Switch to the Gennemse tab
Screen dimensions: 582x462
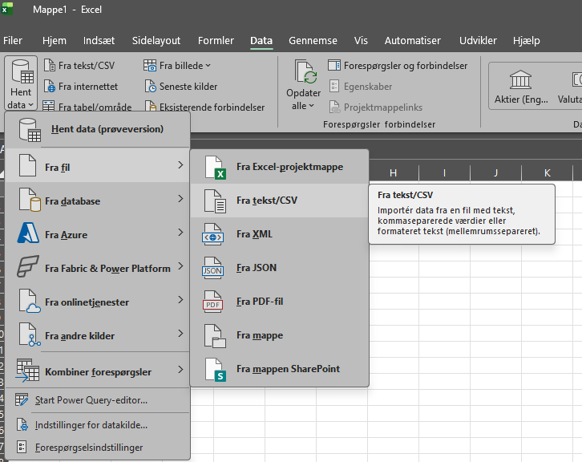[313, 40]
